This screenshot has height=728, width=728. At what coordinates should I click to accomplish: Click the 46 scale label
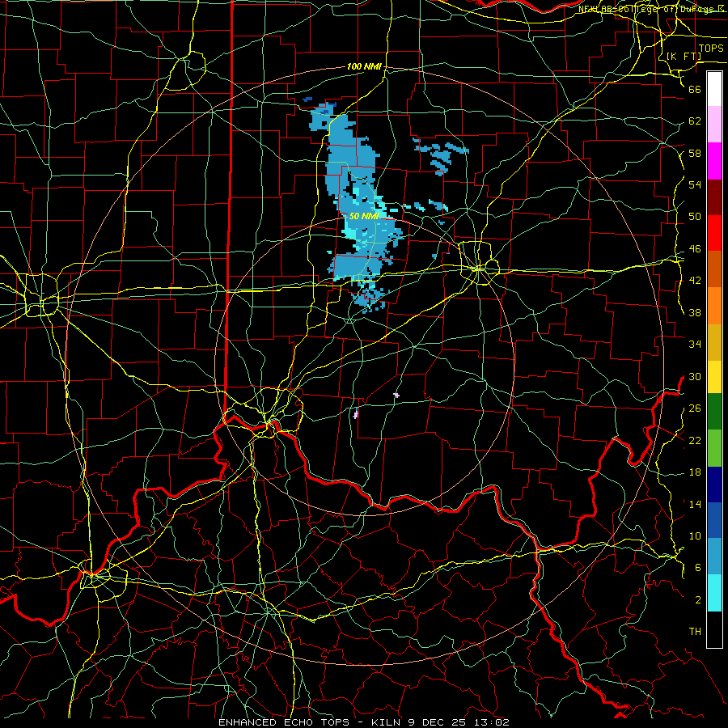click(x=695, y=249)
